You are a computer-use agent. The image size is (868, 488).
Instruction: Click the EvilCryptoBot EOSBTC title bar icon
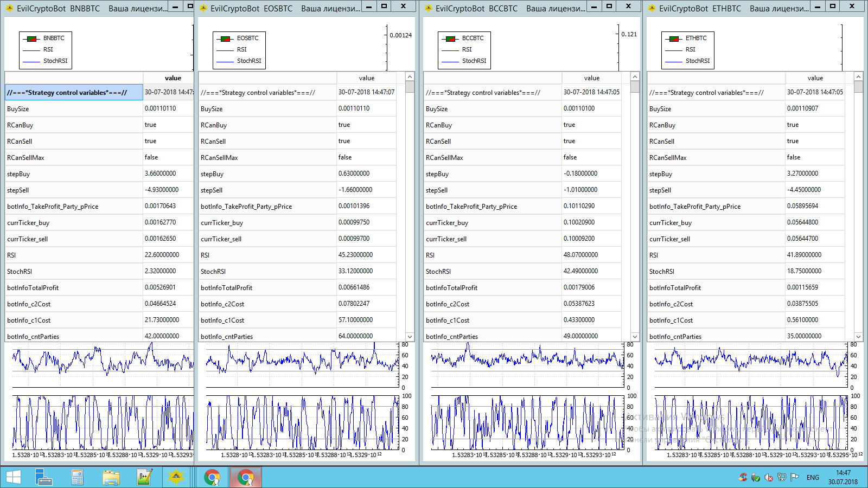[203, 8]
